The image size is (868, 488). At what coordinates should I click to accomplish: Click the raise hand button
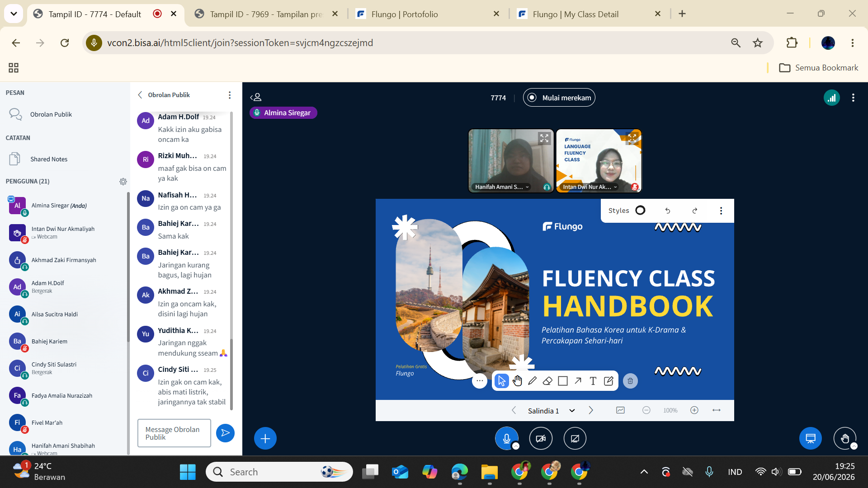coord(844,438)
